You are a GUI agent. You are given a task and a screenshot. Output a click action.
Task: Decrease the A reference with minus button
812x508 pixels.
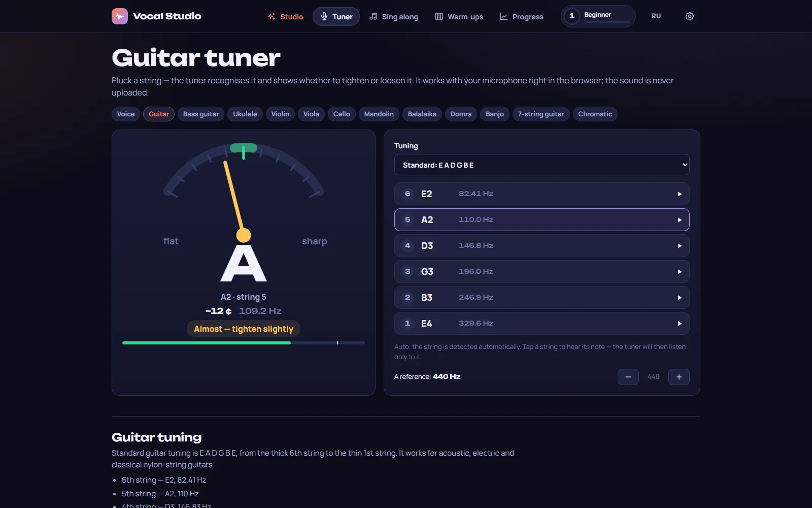point(628,377)
